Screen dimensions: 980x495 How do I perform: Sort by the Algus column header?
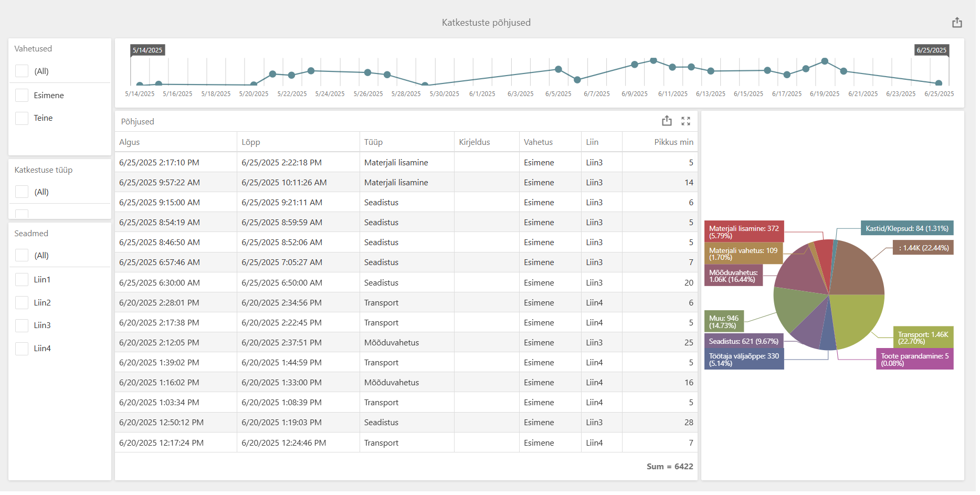coord(176,142)
